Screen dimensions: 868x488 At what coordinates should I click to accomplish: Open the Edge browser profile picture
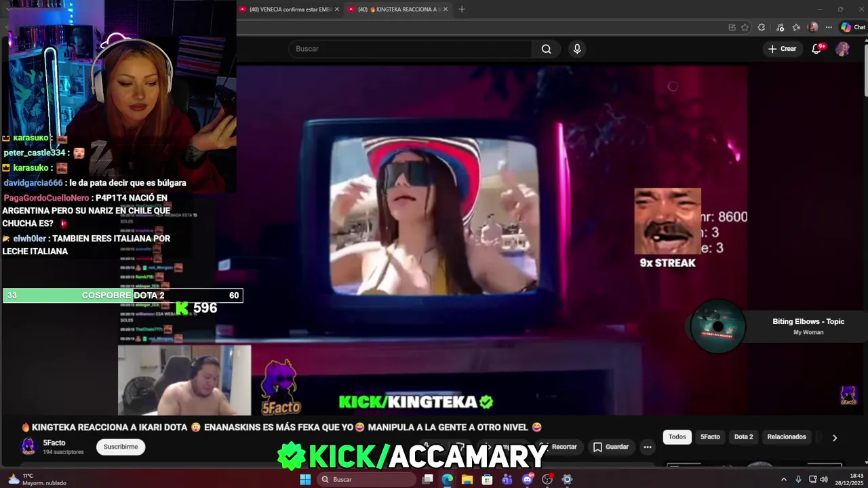813,27
